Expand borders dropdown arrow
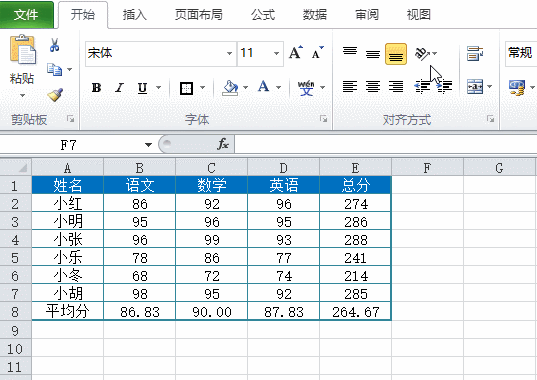The height and width of the screenshot is (380, 537). [x=202, y=88]
